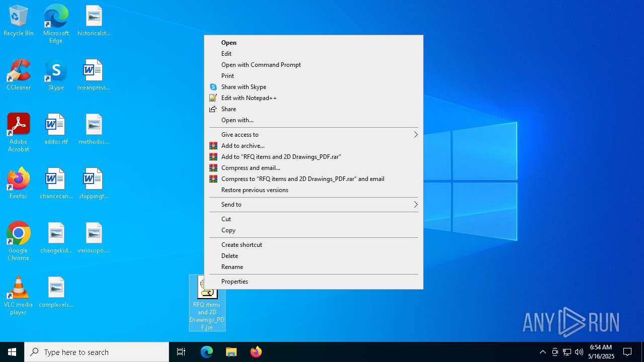Viewport: 644px width, 362px height.
Task: Choose Edit with Notepad++ from the menu
Action: [313, 98]
